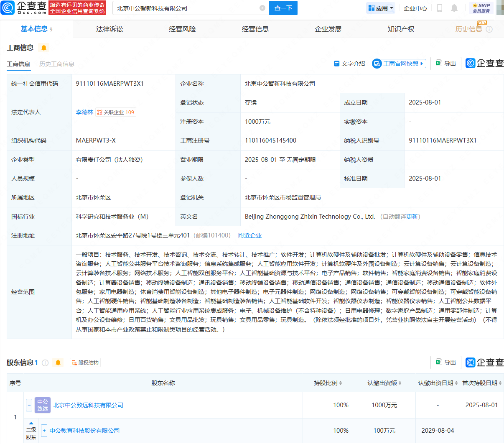This screenshot has height=444, width=504.
Task: Open the 知识产权 tab
Action: coord(400,28)
